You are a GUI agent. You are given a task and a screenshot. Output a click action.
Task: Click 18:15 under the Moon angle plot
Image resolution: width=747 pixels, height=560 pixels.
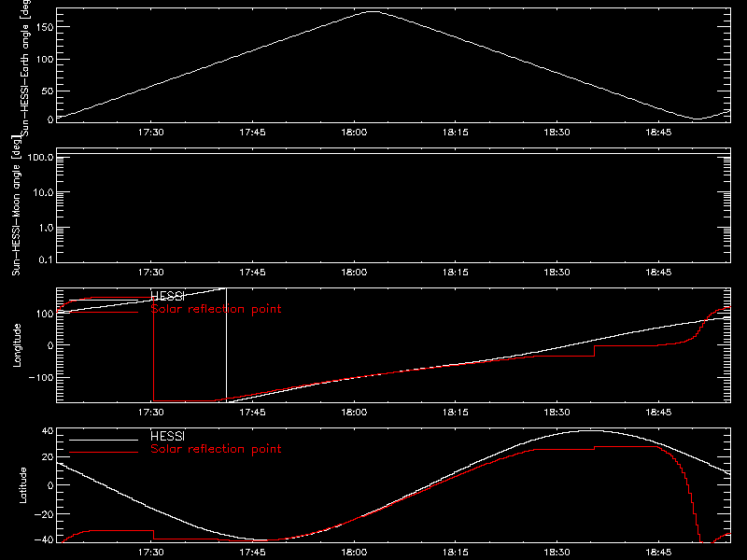[456, 273]
